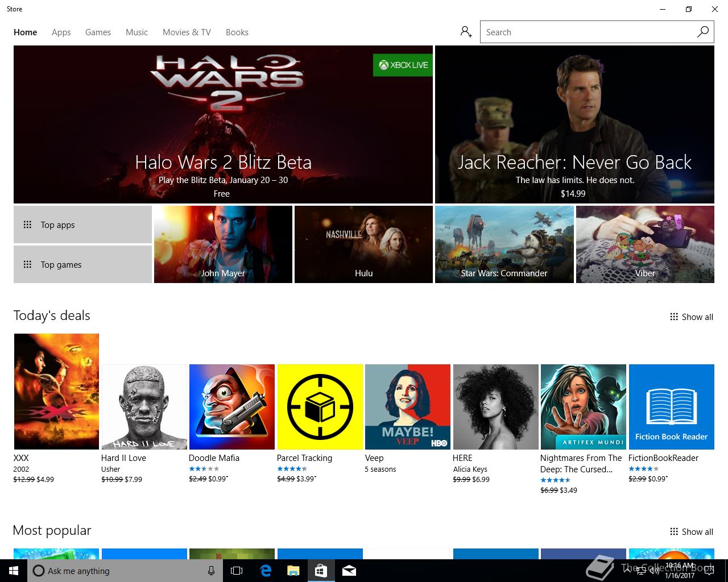
Task: Click the Today's deals heading
Action: click(52, 315)
